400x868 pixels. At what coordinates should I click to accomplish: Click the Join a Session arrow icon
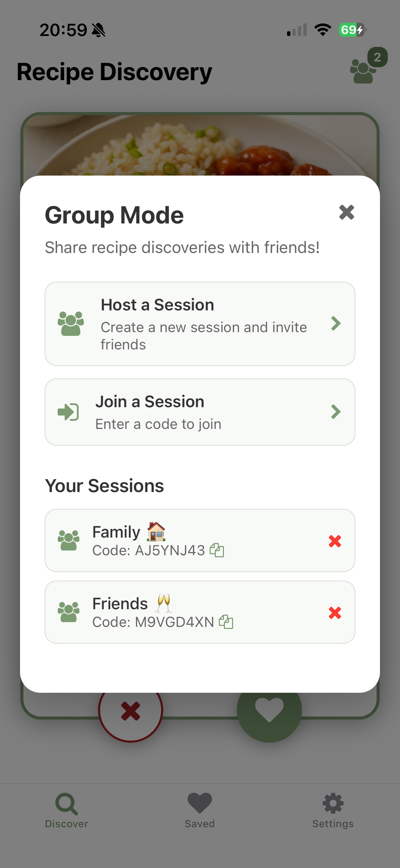coord(68,412)
